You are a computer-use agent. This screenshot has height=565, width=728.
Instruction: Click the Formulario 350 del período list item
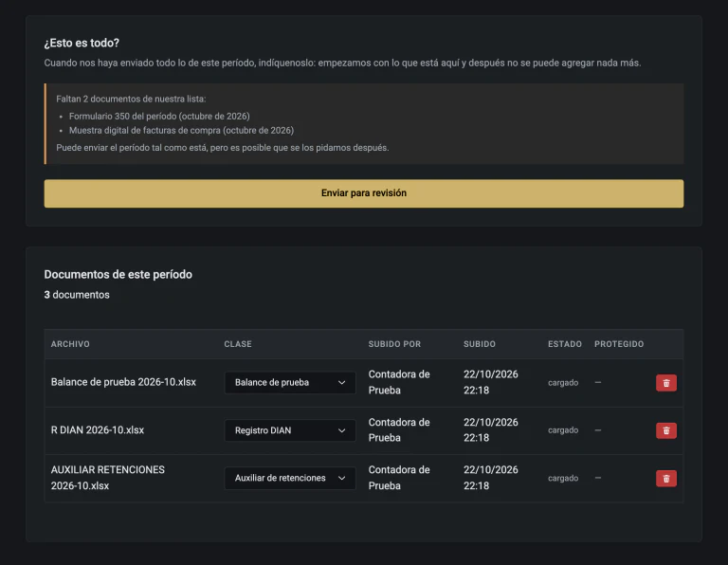coord(159,116)
